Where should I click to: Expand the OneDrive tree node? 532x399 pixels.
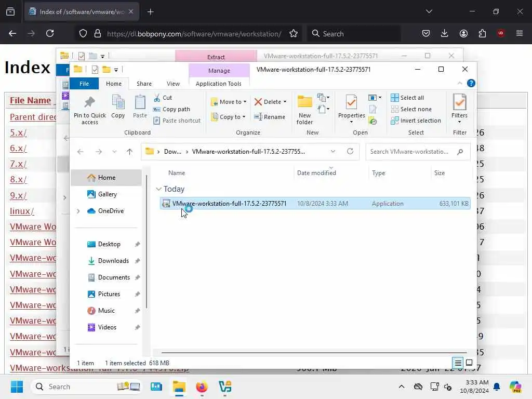(78, 211)
